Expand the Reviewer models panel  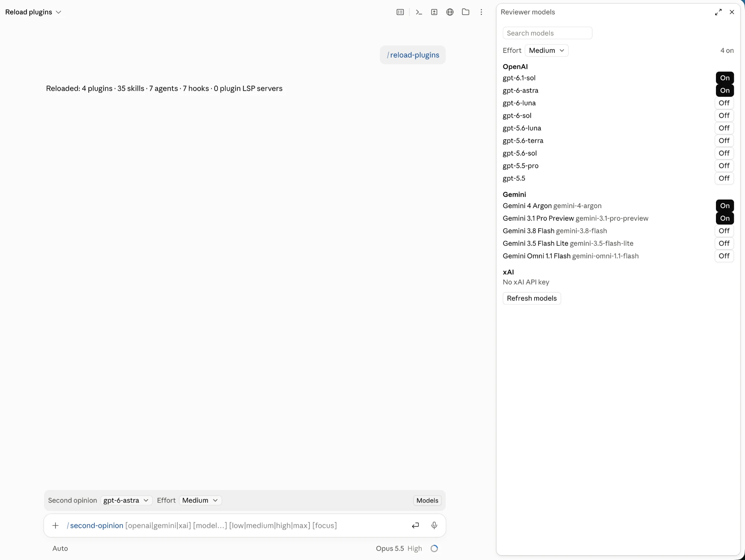pos(718,12)
